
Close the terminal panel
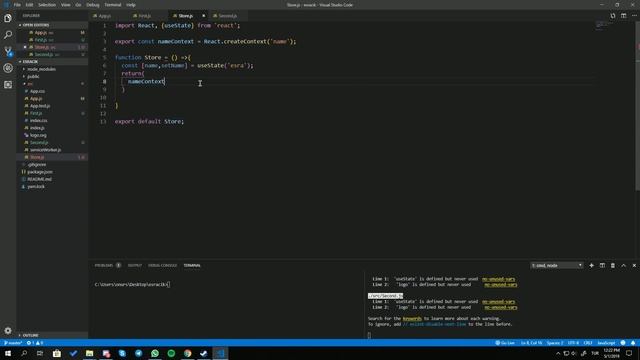(x=634, y=265)
